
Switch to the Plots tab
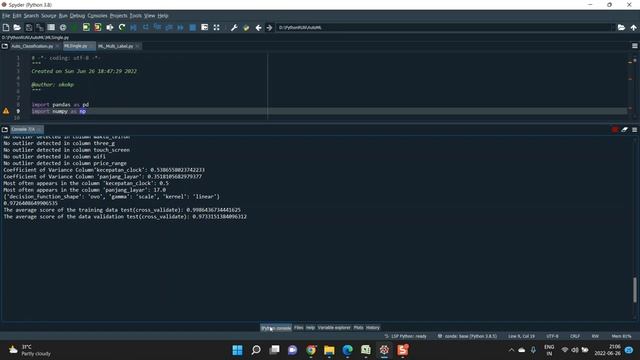pyautogui.click(x=358, y=327)
